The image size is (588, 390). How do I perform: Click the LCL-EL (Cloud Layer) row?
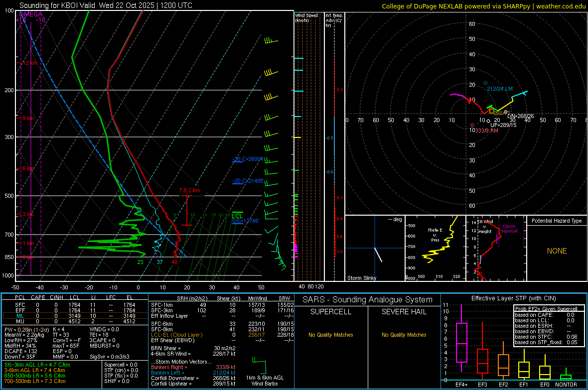(222, 335)
